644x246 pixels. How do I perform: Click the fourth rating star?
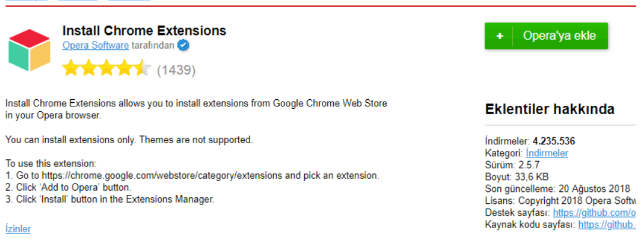pyautogui.click(x=125, y=69)
